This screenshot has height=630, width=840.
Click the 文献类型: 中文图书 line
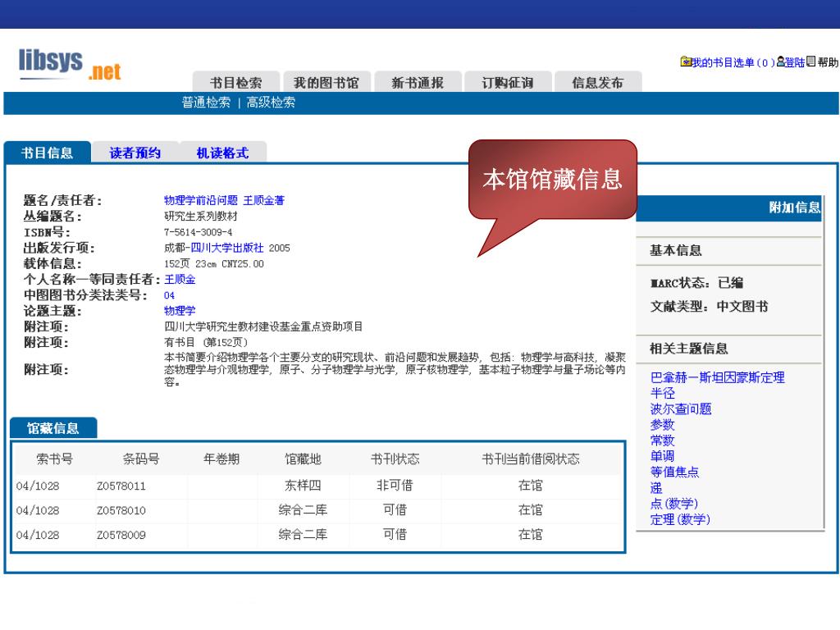(x=710, y=307)
